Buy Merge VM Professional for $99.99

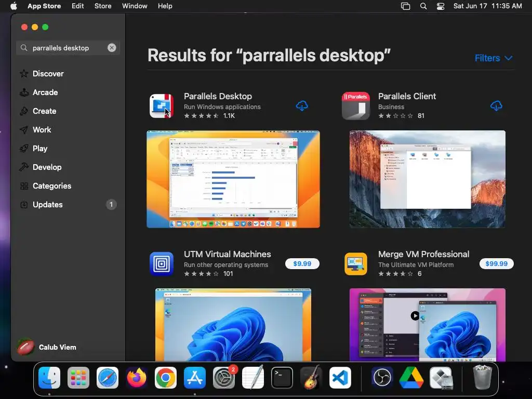click(496, 263)
